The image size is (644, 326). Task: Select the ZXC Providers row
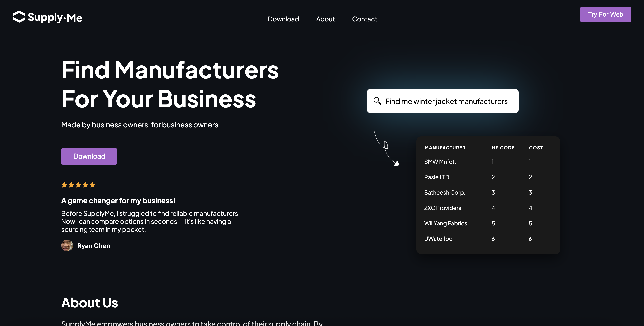click(443, 208)
